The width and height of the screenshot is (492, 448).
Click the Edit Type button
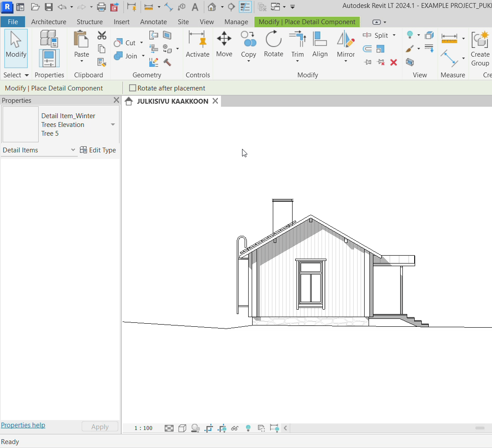coord(98,150)
